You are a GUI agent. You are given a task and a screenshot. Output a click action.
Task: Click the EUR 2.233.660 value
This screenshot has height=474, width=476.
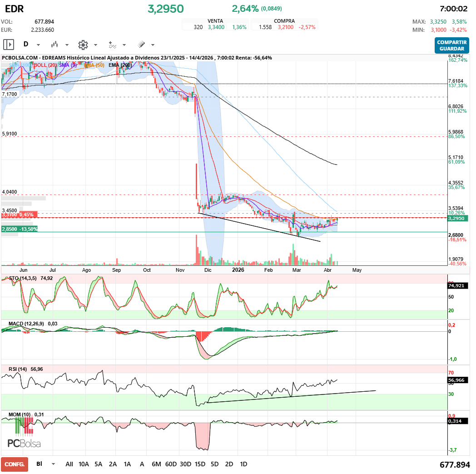coord(43,30)
